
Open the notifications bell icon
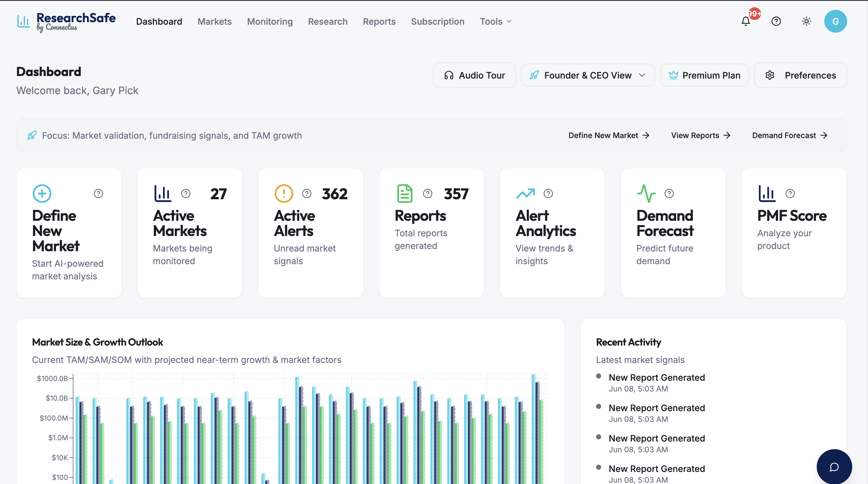click(745, 21)
